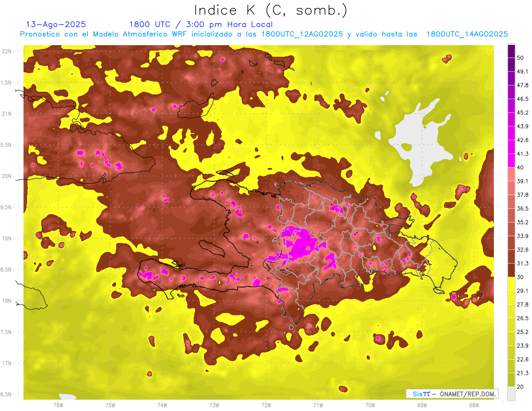The width and height of the screenshot is (532, 411).
Task: Select the colorbar value "29.1"
Action: (523, 291)
